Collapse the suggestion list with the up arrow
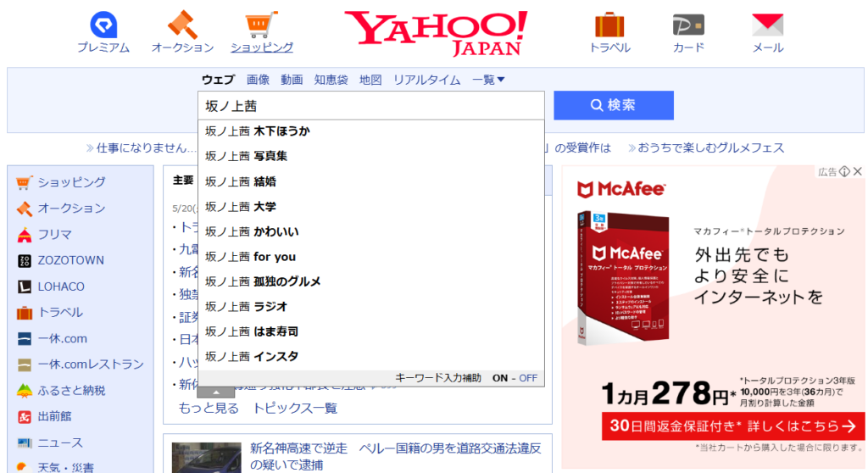This screenshot has height=473, width=868. pyautogui.click(x=216, y=392)
